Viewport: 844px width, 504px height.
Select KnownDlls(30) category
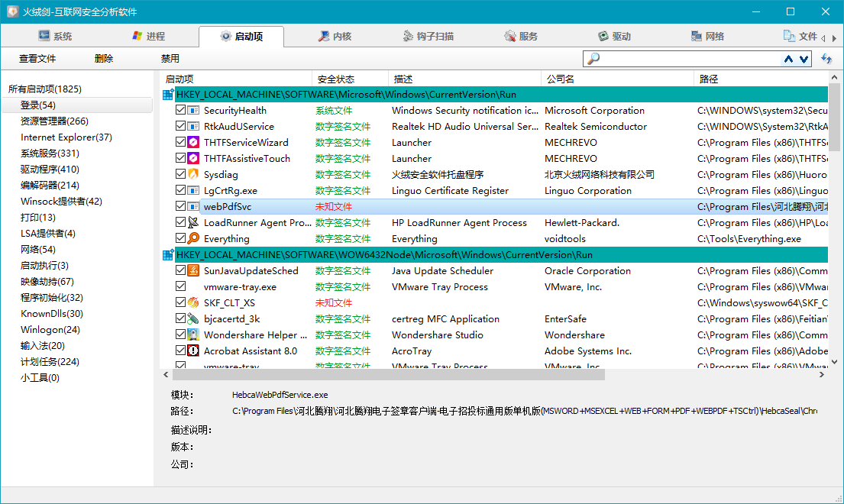click(52, 314)
